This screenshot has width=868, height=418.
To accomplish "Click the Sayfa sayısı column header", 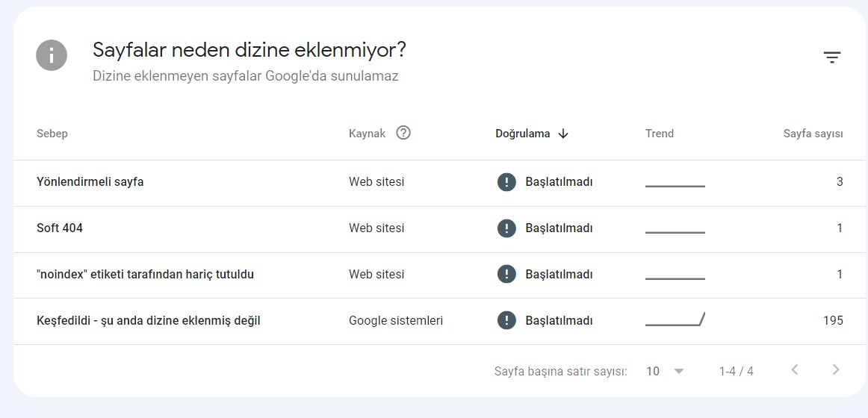I will [x=813, y=134].
